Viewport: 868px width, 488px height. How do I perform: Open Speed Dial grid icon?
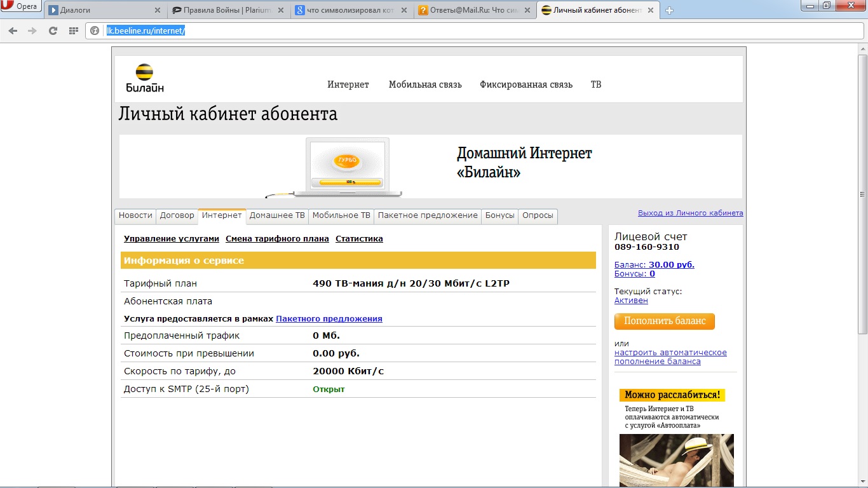pos(73,30)
